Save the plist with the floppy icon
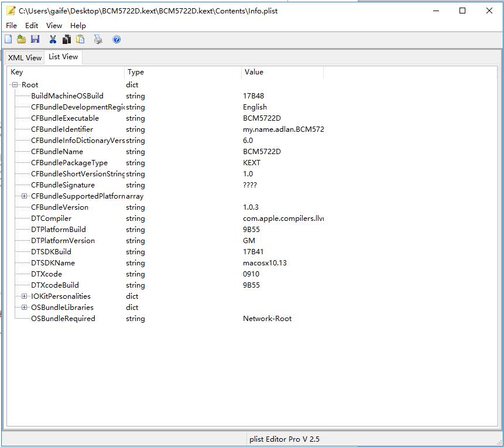504x447 pixels. click(35, 39)
